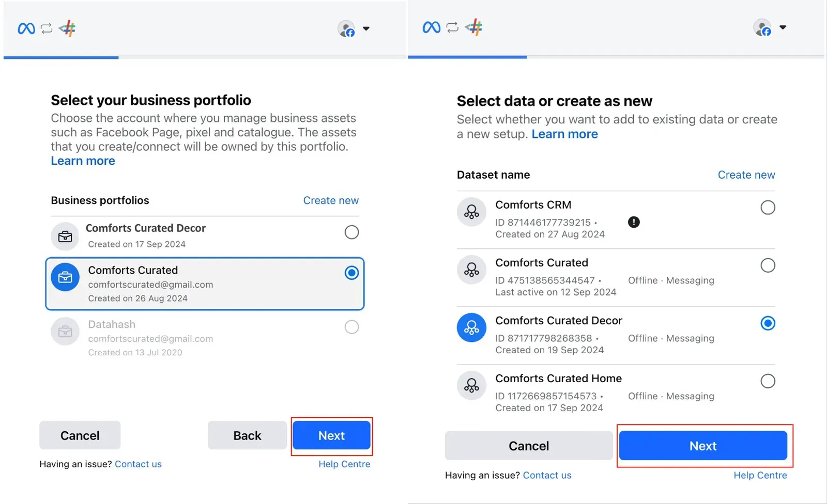Choose the Comforts Curated dataset radio button
This screenshot has height=504, width=827.
coord(768,265)
